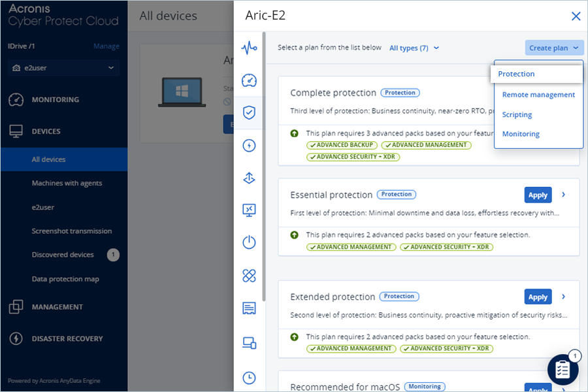
Task: Open Discovered devices in sidebar
Action: point(64,255)
